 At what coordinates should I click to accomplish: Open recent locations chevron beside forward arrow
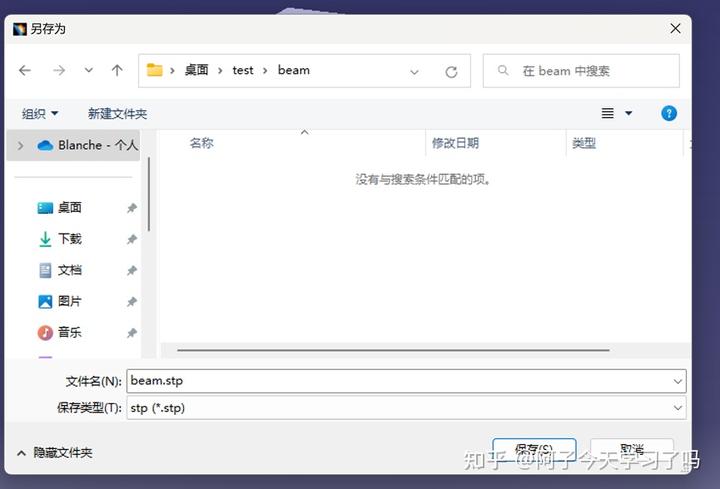[89, 71]
